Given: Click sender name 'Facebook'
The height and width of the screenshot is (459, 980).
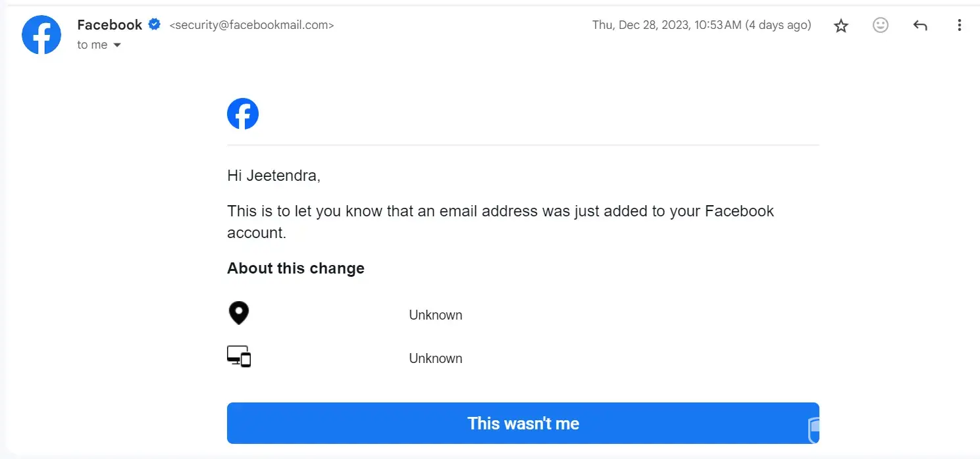Looking at the screenshot, I should click(109, 25).
